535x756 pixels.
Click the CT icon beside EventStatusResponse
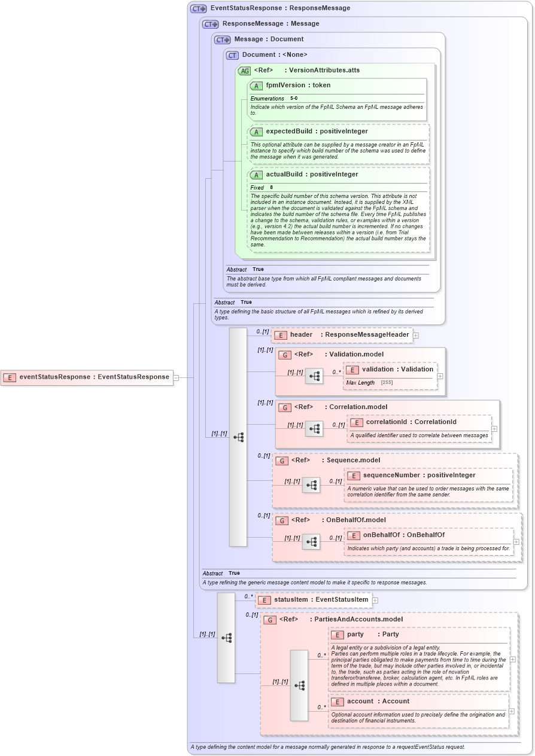click(199, 8)
